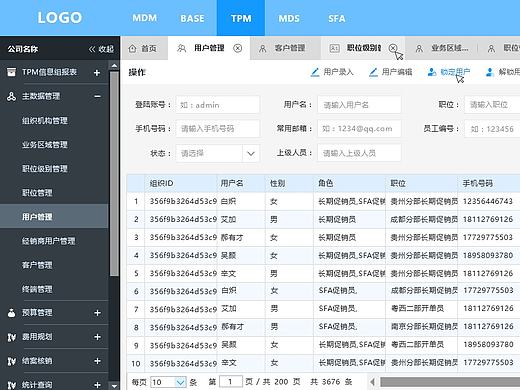
Task: Focus the 职位 search input
Action: click(492, 105)
